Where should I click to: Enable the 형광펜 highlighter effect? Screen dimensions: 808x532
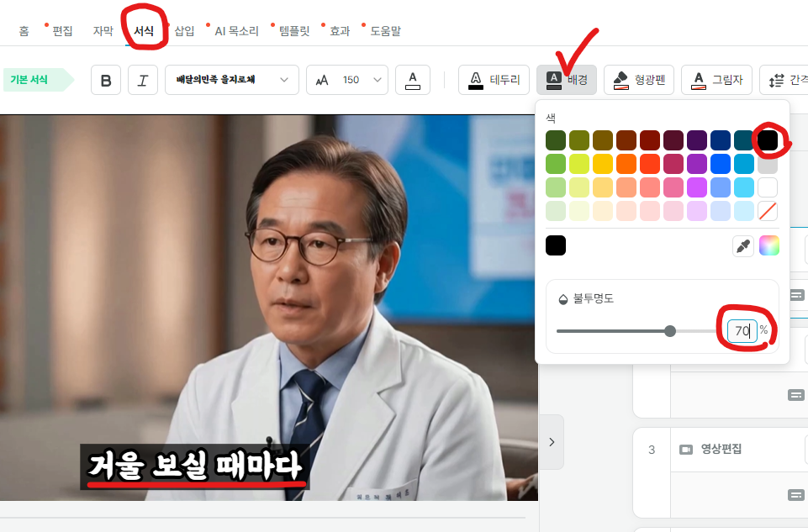pyautogui.click(x=639, y=80)
